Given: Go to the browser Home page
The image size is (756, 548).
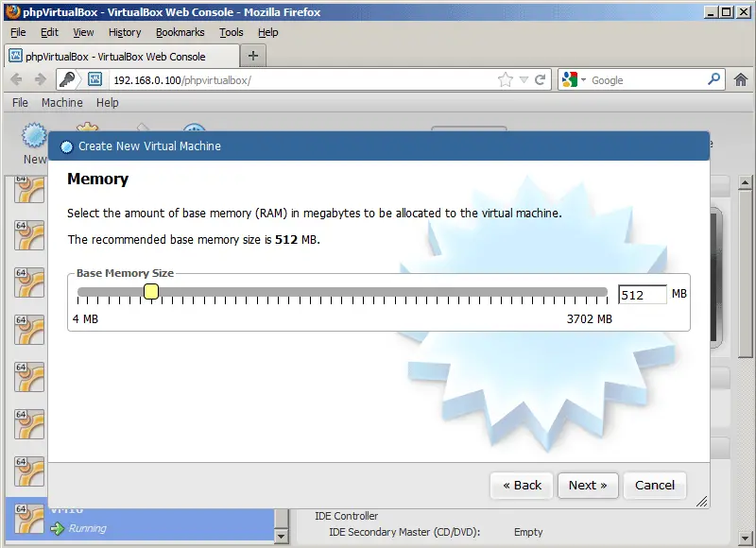Looking at the screenshot, I should [741, 79].
